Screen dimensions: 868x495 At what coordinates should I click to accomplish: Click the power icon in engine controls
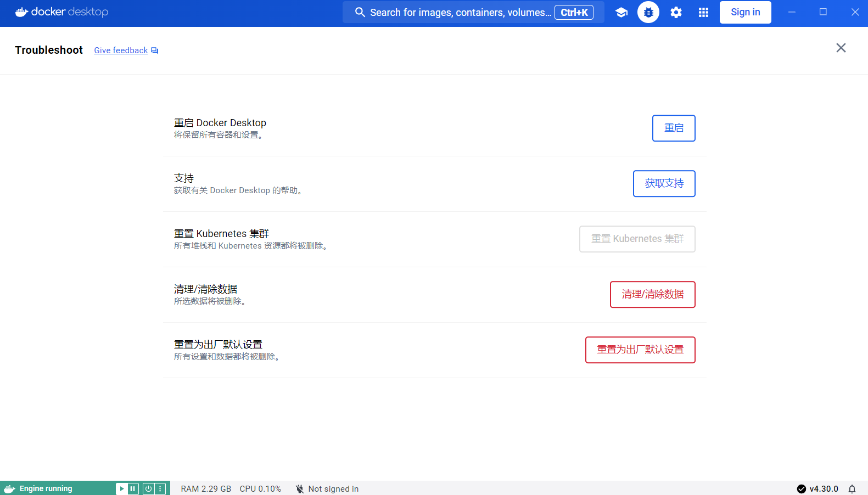point(148,488)
